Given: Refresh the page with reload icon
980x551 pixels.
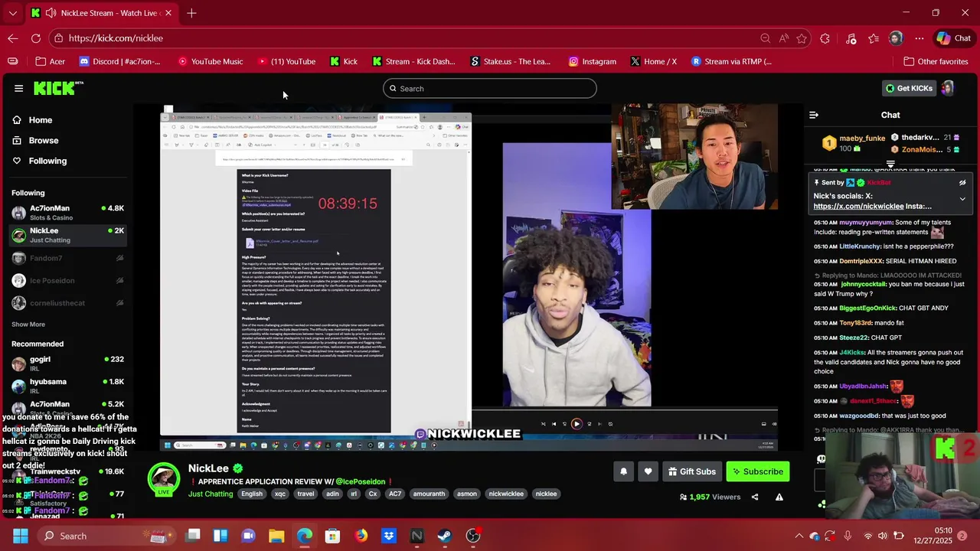Looking at the screenshot, I should [36, 38].
